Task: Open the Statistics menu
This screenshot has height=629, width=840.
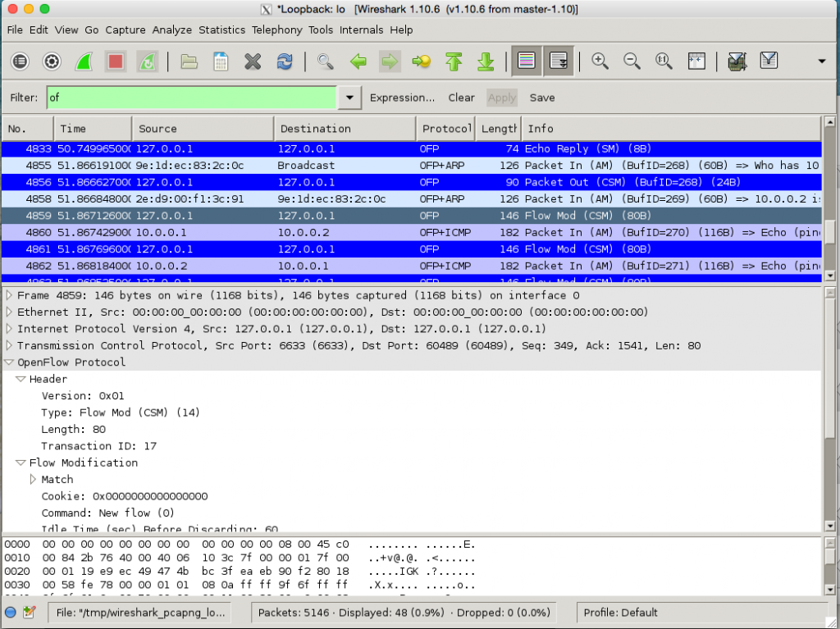Action: 221,30
